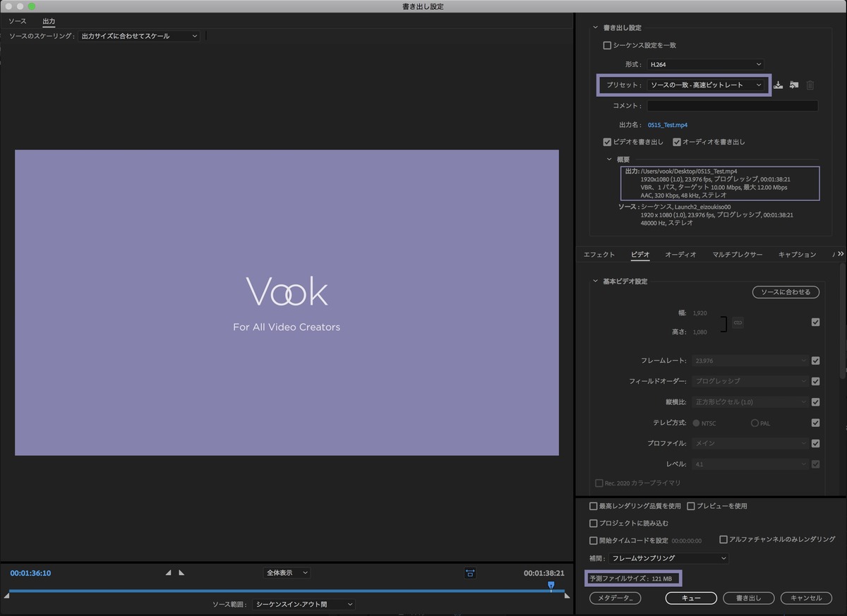The image size is (847, 616).
Task: Uncheck the フレームレート match source checkbox
Action: pyautogui.click(x=816, y=361)
